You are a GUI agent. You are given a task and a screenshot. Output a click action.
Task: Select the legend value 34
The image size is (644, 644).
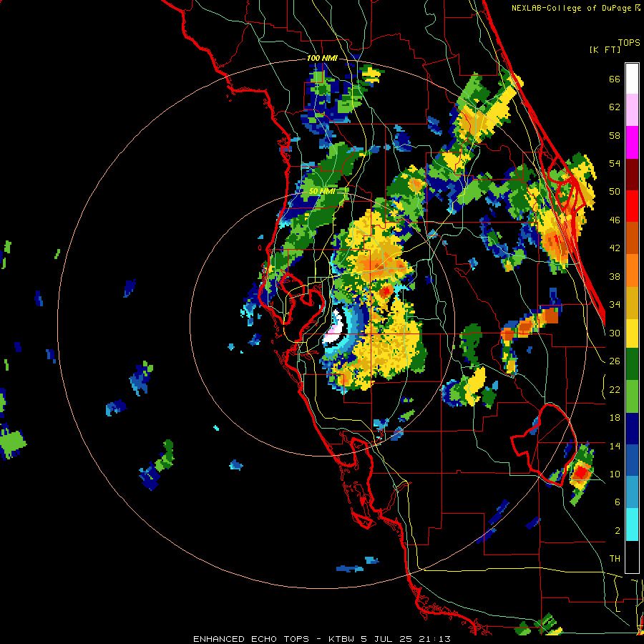[x=615, y=305]
